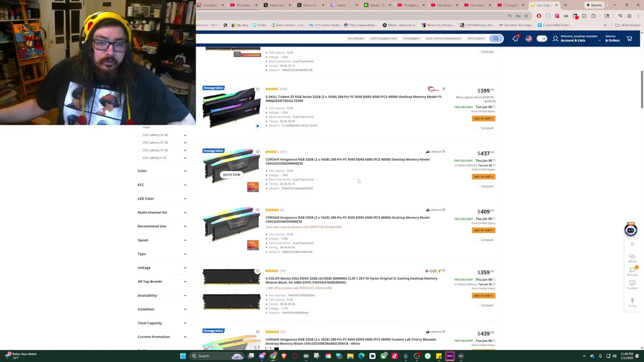Image resolution: width=644 pixels, height=362 pixels.
Task: Expand the Recommend Use filter
Action: (x=162, y=226)
